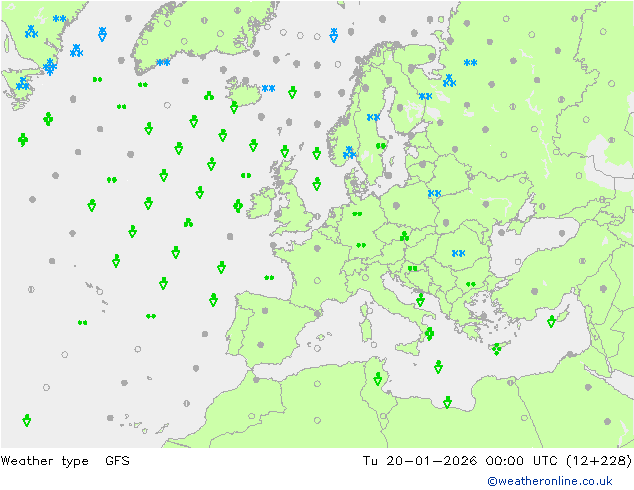Screen dimensions: 634x490
Task: Click the rain symbol over Austria
Action: pyautogui.click(x=404, y=237)
